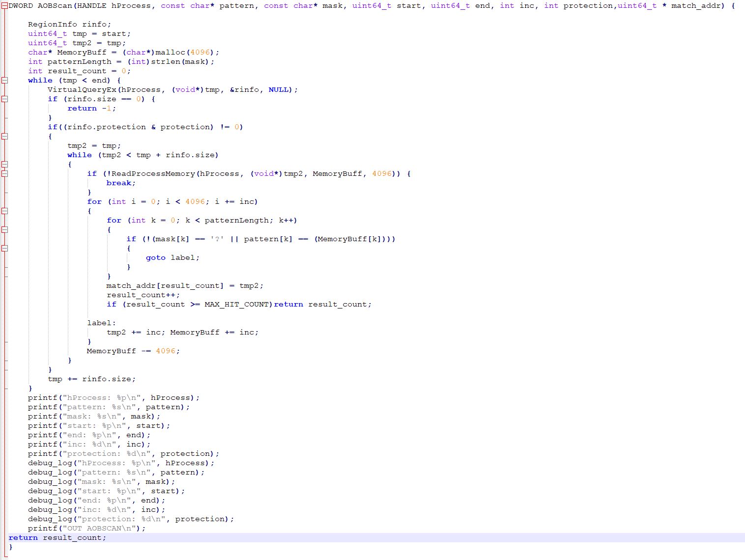This screenshot has height=560, width=745.
Task: Click the 'goto' keyword
Action: [x=155, y=258]
